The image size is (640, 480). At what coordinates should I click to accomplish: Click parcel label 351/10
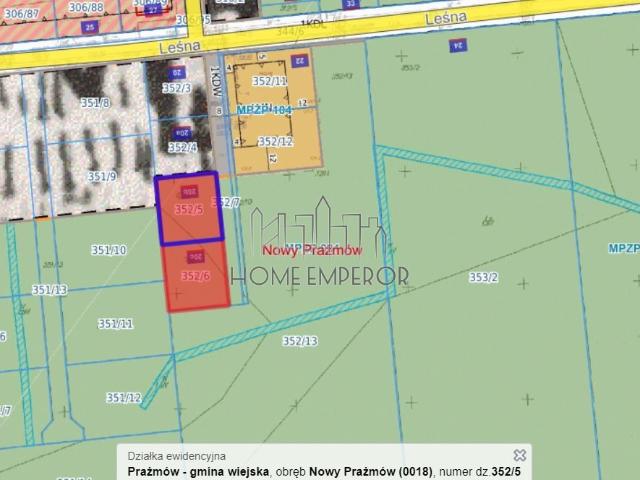[x=109, y=250]
